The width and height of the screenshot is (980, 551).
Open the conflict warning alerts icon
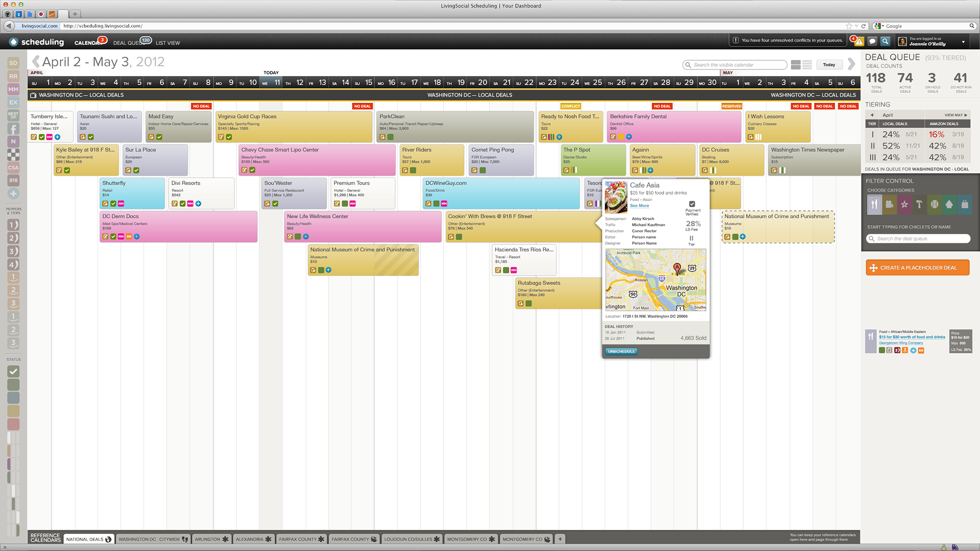[859, 41]
